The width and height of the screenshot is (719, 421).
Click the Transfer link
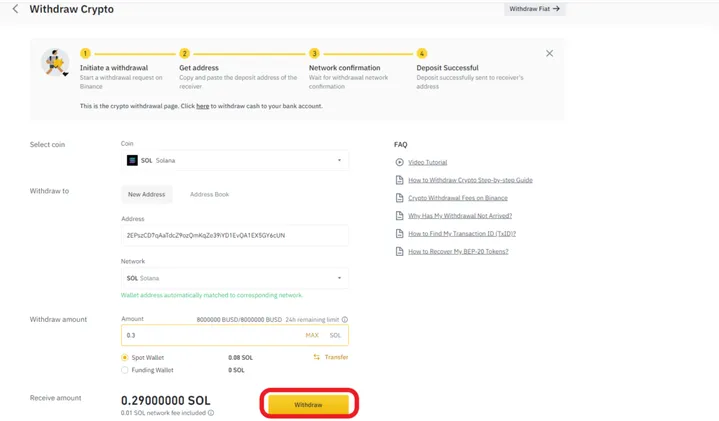click(x=336, y=357)
